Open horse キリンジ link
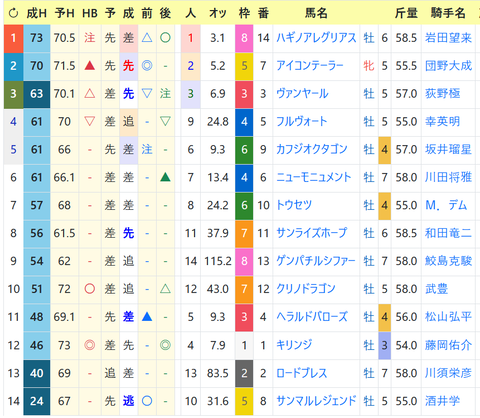The width and height of the screenshot is (480, 418). [294, 345]
